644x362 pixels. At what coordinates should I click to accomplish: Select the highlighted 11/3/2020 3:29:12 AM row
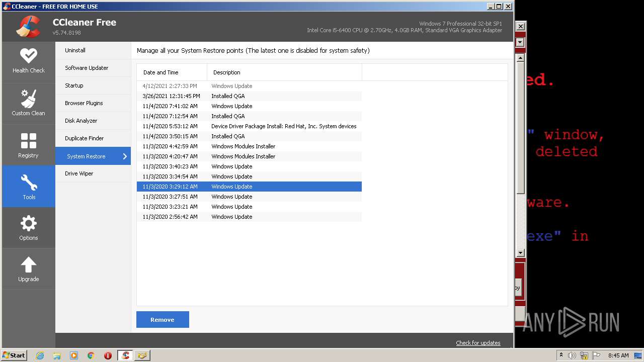coord(249,187)
